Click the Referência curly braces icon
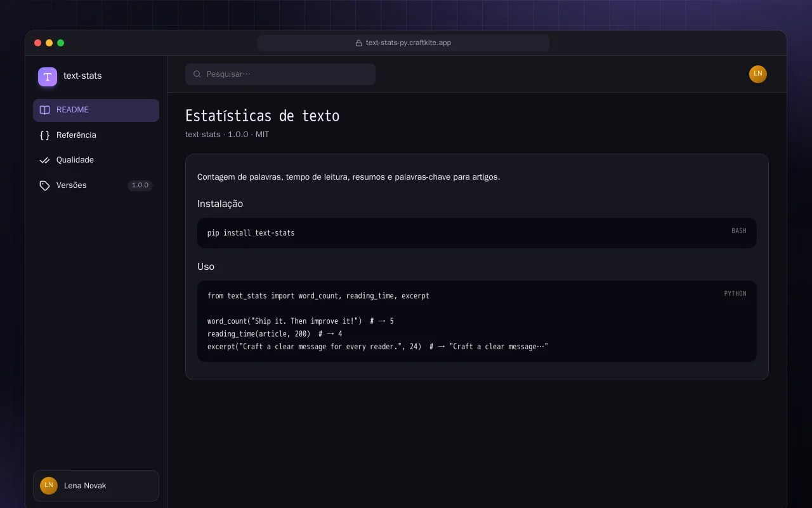 click(x=44, y=135)
